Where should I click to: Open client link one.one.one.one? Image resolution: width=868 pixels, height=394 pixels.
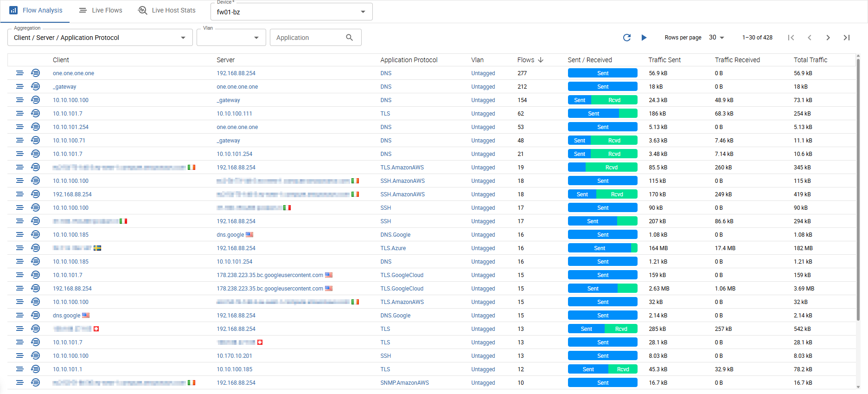73,73
